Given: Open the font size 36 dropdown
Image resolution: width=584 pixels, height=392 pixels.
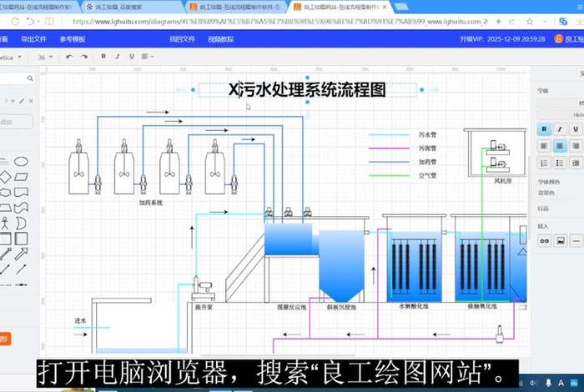Looking at the screenshot, I should click(45, 57).
